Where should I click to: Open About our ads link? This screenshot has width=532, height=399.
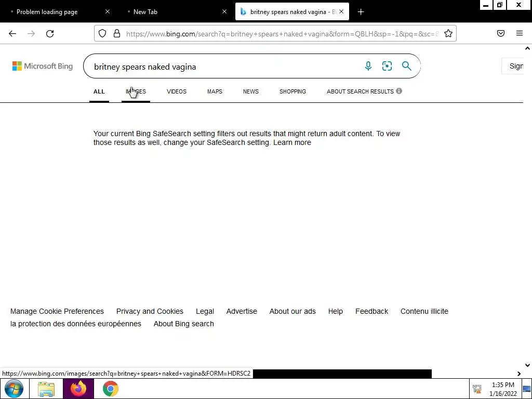click(292, 311)
